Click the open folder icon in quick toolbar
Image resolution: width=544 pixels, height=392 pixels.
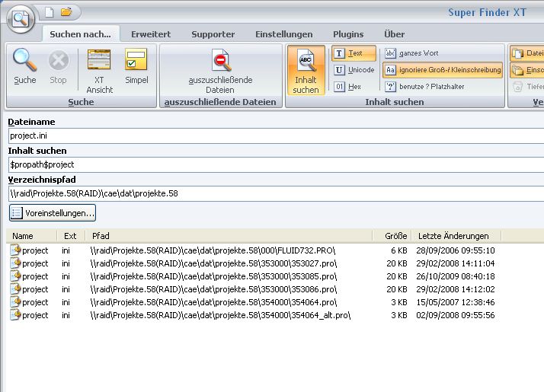66,12
